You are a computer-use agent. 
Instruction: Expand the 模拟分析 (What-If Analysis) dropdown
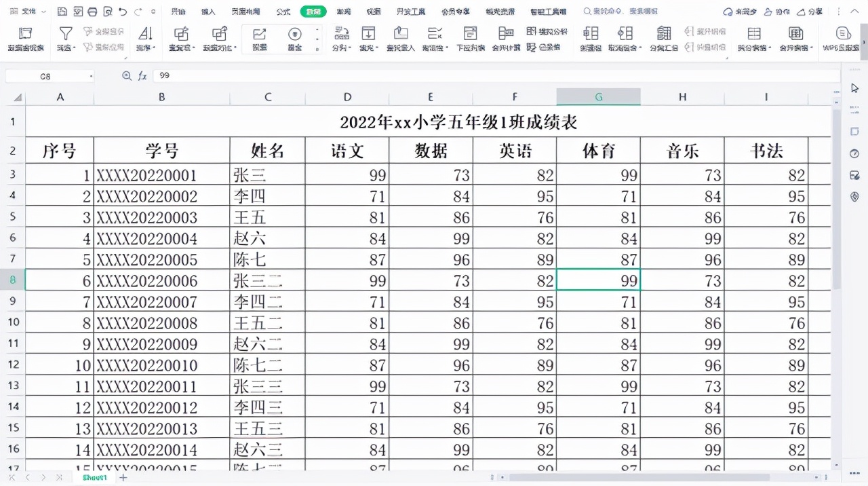point(551,31)
